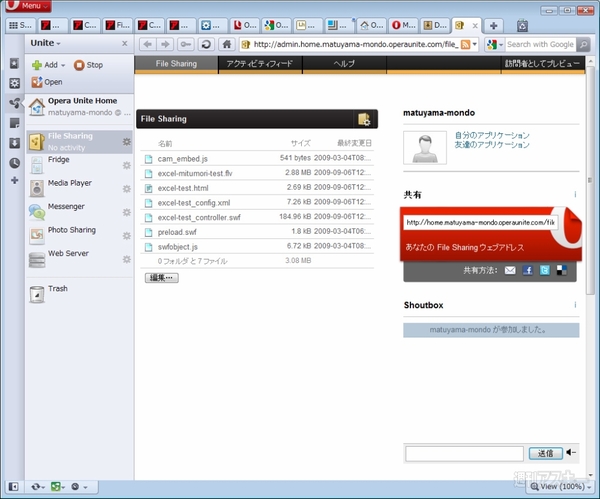Click the folder settings icon in File Sharing header

[x=364, y=119]
